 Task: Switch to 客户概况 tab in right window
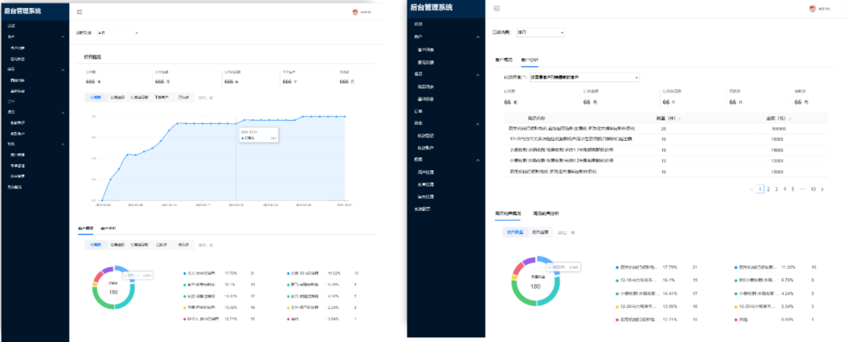pos(504,59)
